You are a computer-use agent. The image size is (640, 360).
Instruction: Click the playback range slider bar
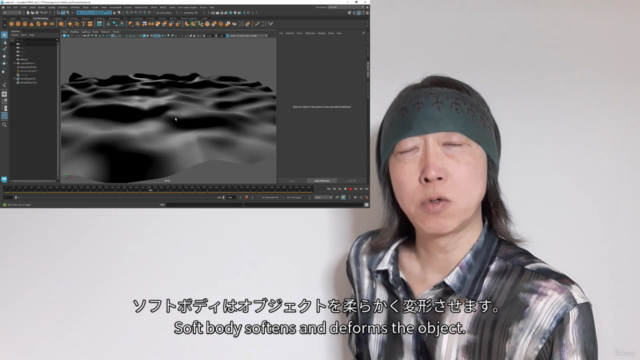pos(120,198)
